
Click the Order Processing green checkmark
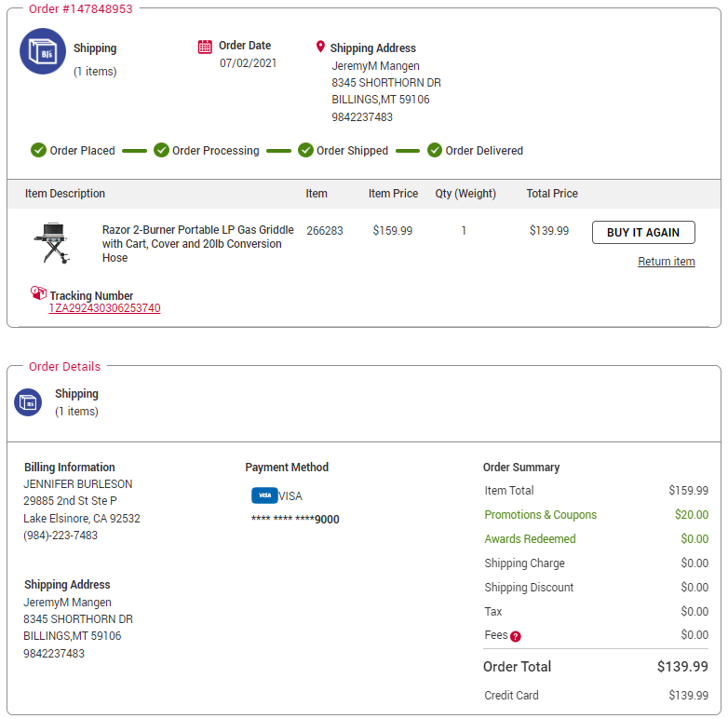tap(161, 150)
